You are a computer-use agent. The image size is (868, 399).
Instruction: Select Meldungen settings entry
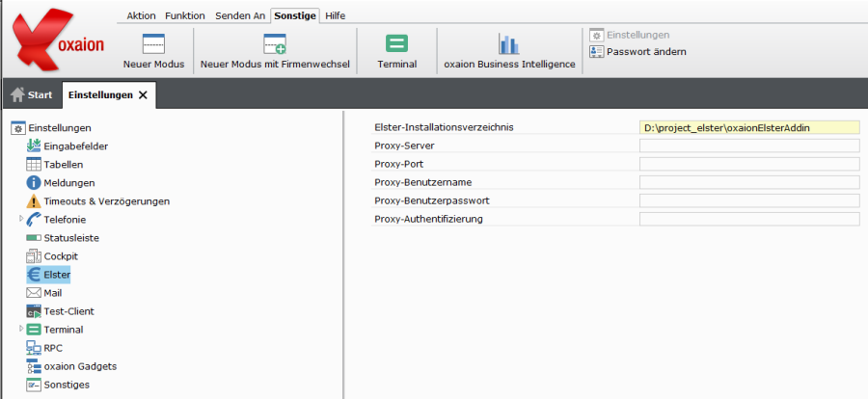[x=69, y=183]
